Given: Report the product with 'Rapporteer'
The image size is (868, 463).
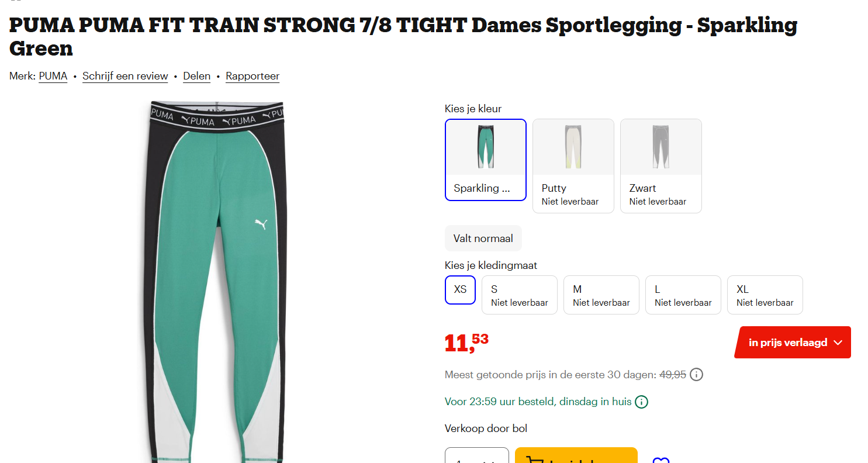Looking at the screenshot, I should 253,76.
